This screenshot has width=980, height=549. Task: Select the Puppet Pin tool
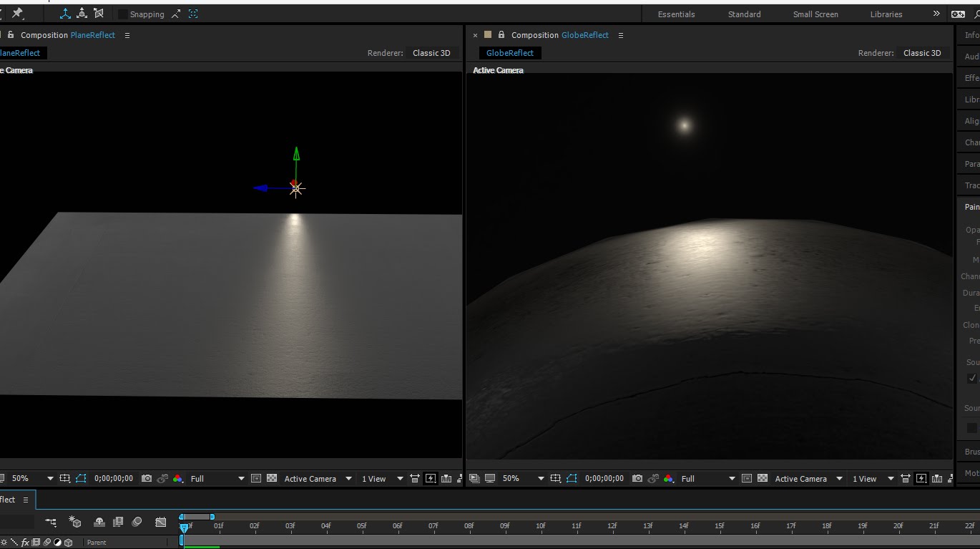pos(18,14)
